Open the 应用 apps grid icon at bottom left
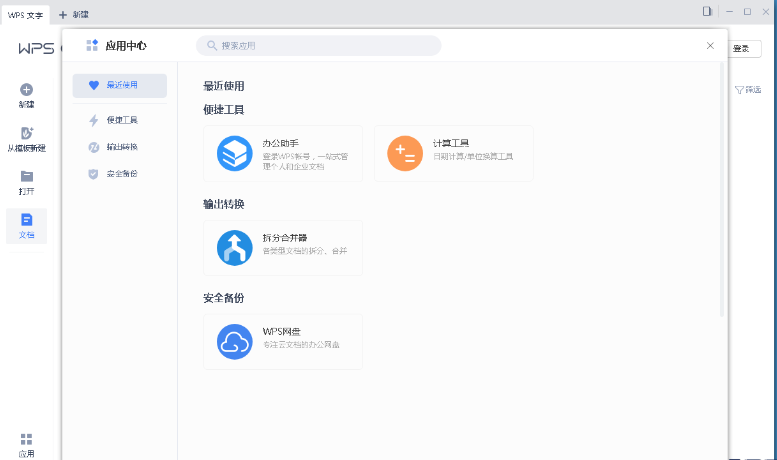Screen dimensions: 777x460 pos(26,439)
